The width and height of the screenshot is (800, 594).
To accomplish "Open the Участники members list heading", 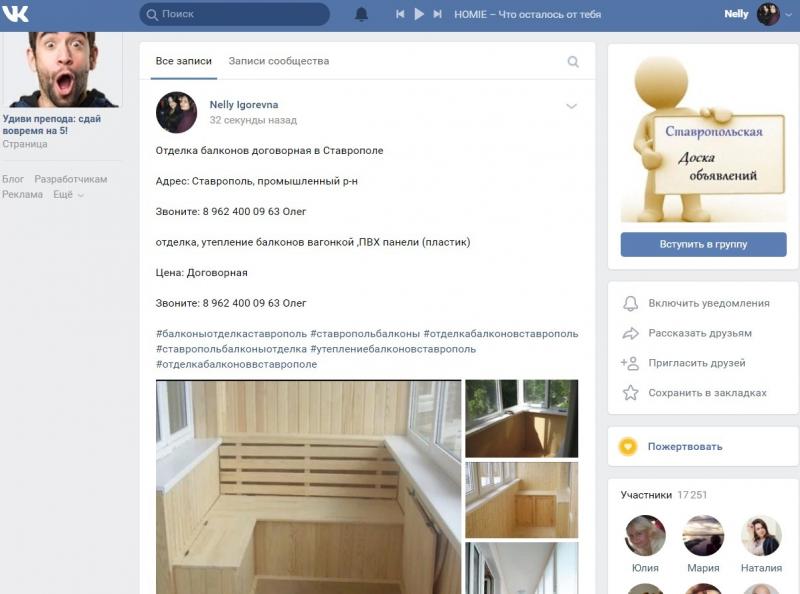I will point(646,494).
